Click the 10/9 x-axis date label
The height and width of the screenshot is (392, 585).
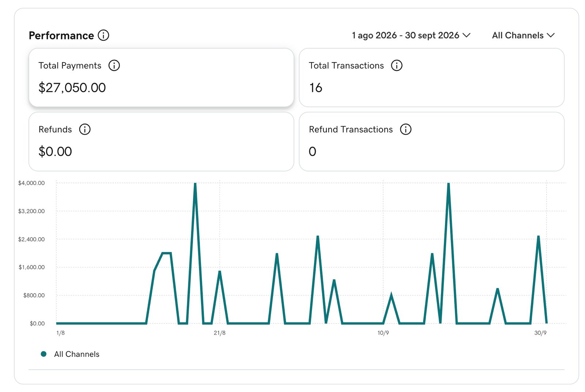click(383, 333)
